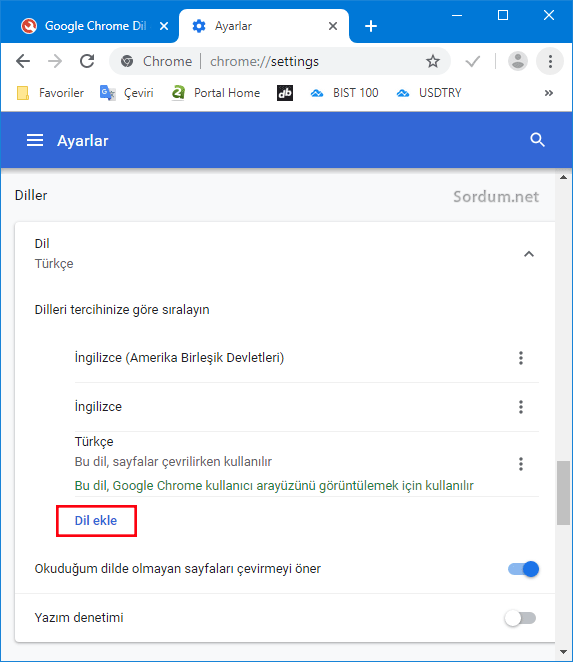The width and height of the screenshot is (573, 662).
Task: Show more bookmarks with the chevron
Action: [x=549, y=93]
